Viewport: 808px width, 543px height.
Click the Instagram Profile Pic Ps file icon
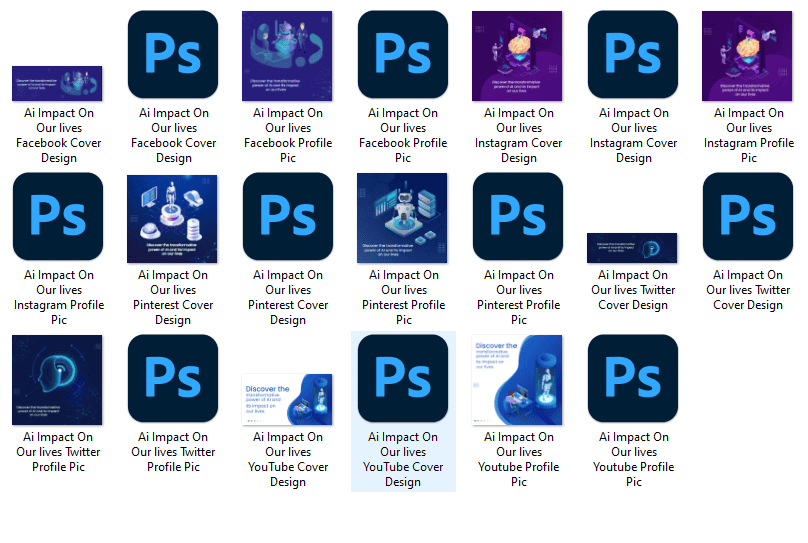click(58, 216)
